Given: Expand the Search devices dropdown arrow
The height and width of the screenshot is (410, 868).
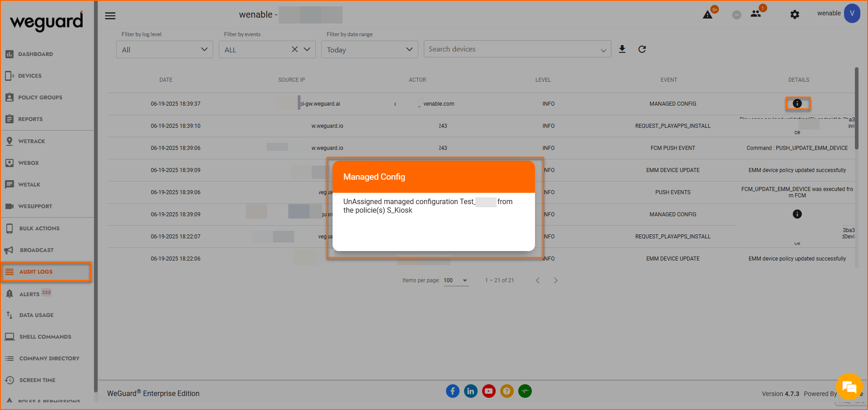Looking at the screenshot, I should [604, 50].
